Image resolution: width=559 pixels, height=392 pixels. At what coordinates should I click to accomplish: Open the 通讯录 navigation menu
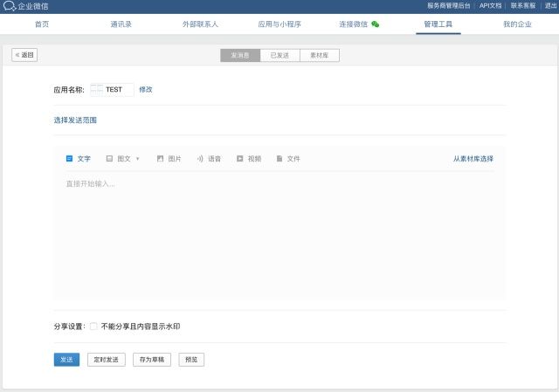[121, 24]
